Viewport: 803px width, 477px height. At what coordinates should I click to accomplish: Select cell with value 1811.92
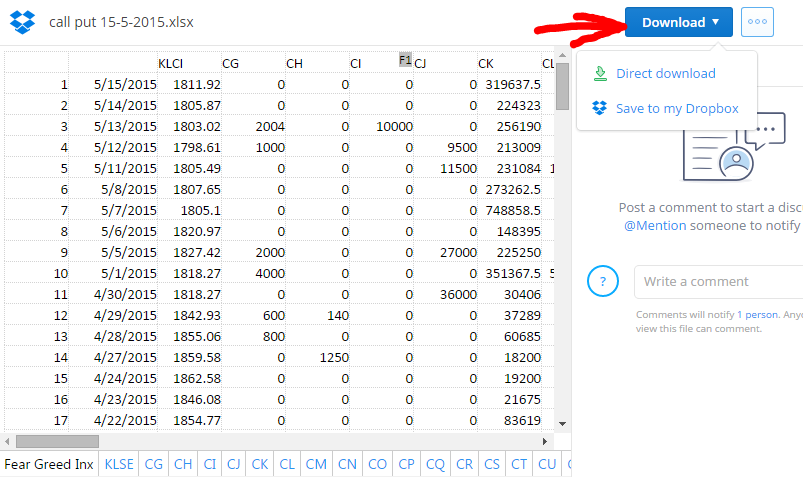tap(189, 84)
